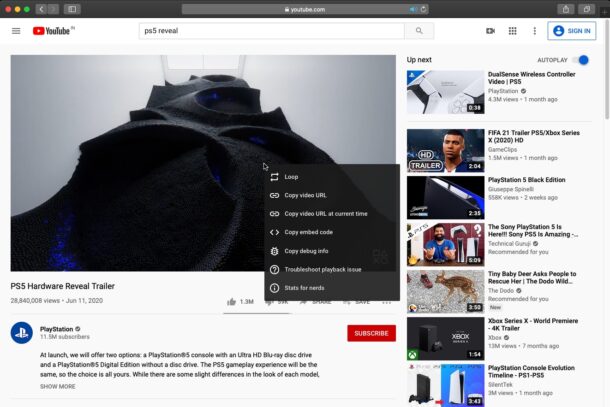Click the PS5 Hardware Reveal Trailer title
Image resolution: width=610 pixels, height=407 pixels.
click(x=63, y=286)
